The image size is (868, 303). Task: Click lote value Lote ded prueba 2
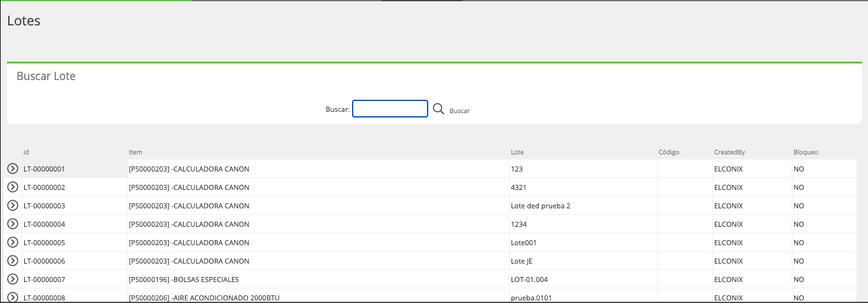click(541, 206)
